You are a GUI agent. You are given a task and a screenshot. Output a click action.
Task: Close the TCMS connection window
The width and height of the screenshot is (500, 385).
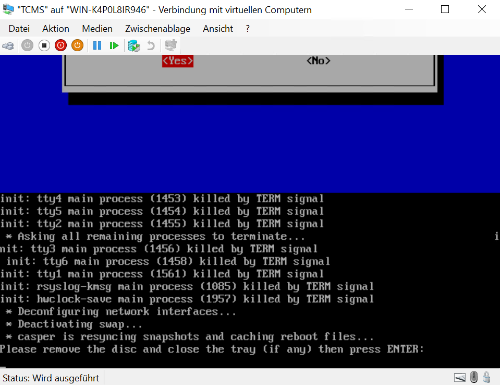[x=482, y=9]
